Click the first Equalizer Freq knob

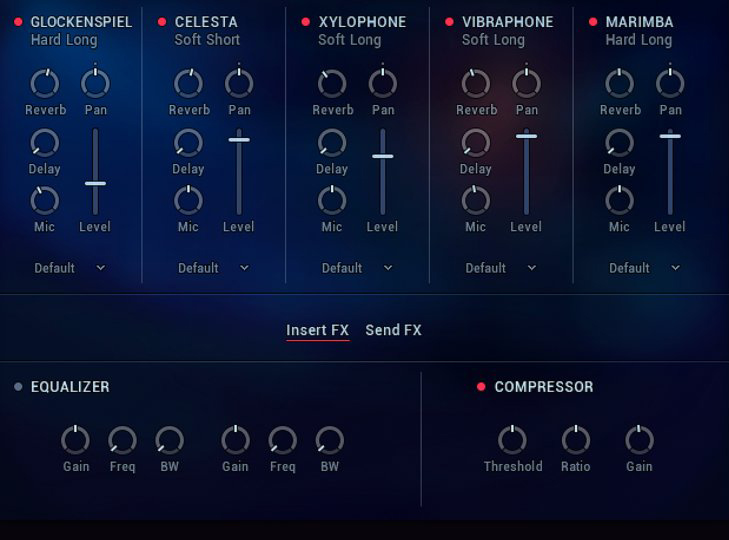click(122, 440)
